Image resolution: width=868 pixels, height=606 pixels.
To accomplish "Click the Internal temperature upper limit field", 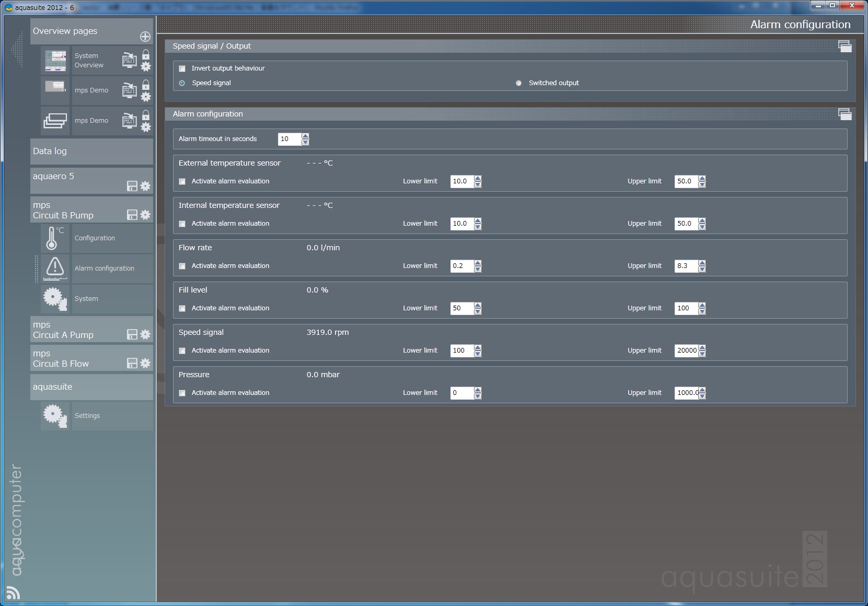I will click(687, 224).
